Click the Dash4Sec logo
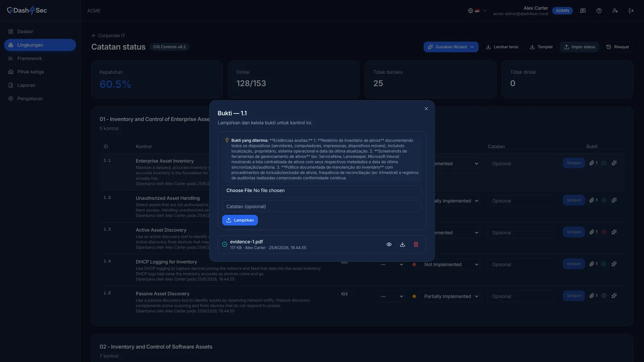This screenshot has width=644, height=362. pos(27,10)
